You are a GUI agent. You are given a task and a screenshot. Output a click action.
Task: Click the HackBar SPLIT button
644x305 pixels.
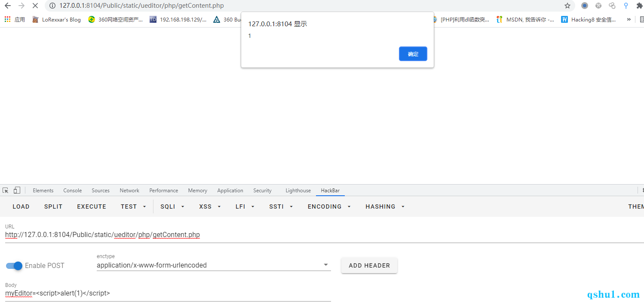53,206
